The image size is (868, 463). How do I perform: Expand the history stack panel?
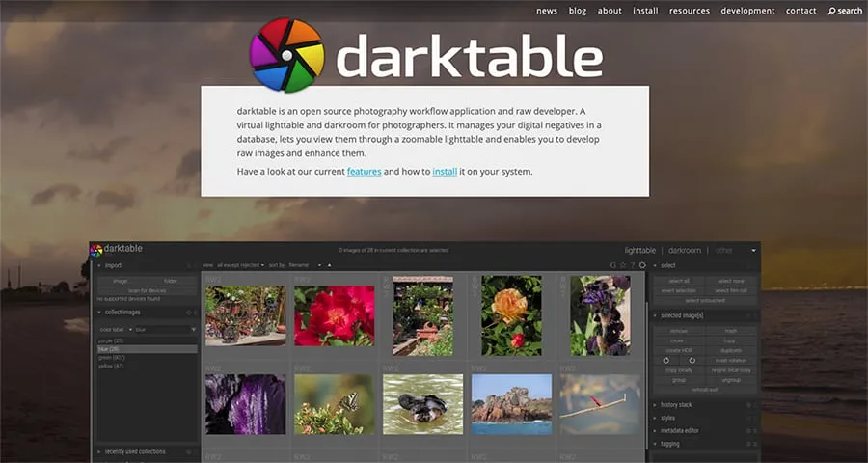click(656, 405)
